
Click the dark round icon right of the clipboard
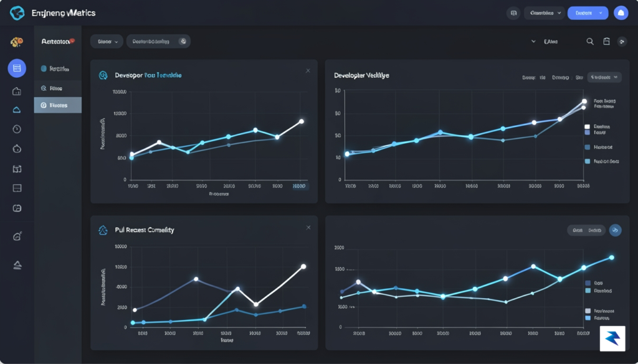pos(622,42)
